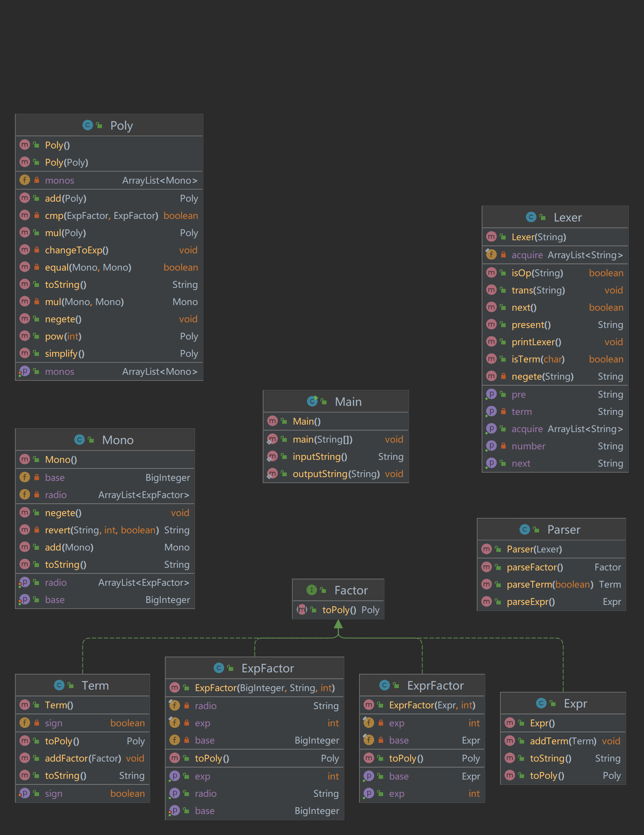Click the Mono class icon in header
644x835 pixels.
[79, 440]
